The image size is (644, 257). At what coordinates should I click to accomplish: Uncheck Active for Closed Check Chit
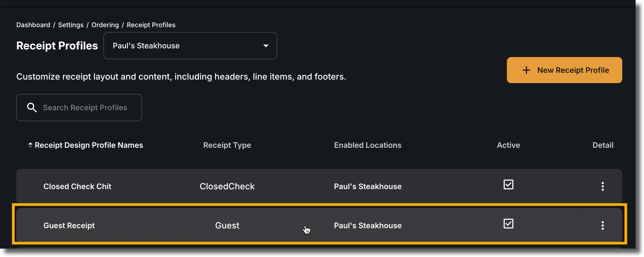[508, 184]
